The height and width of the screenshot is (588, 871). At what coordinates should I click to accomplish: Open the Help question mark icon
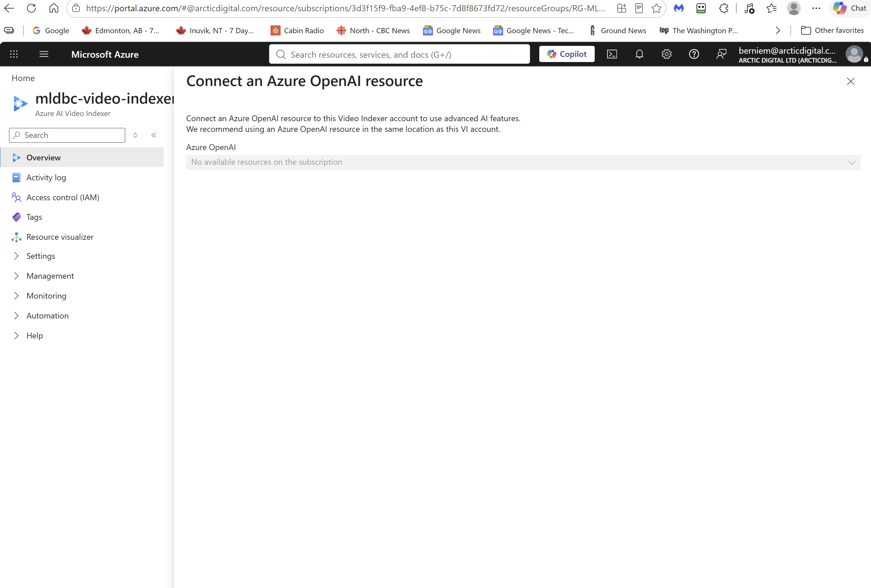click(694, 54)
